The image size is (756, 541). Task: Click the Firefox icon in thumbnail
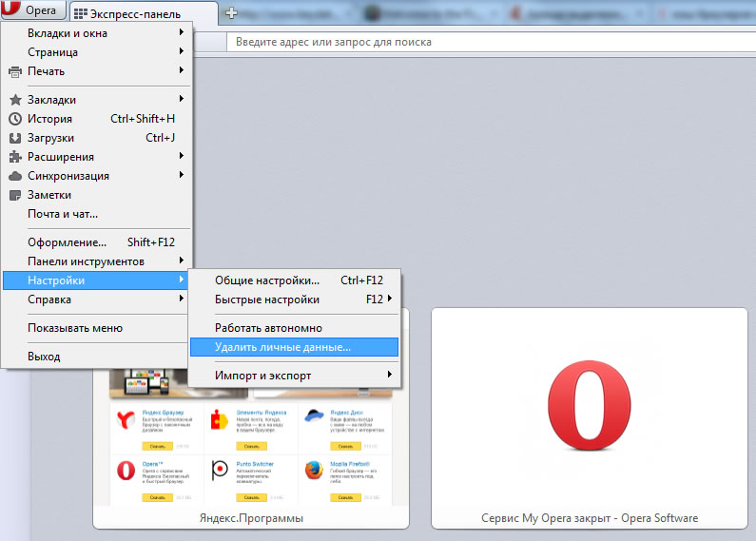(x=314, y=470)
